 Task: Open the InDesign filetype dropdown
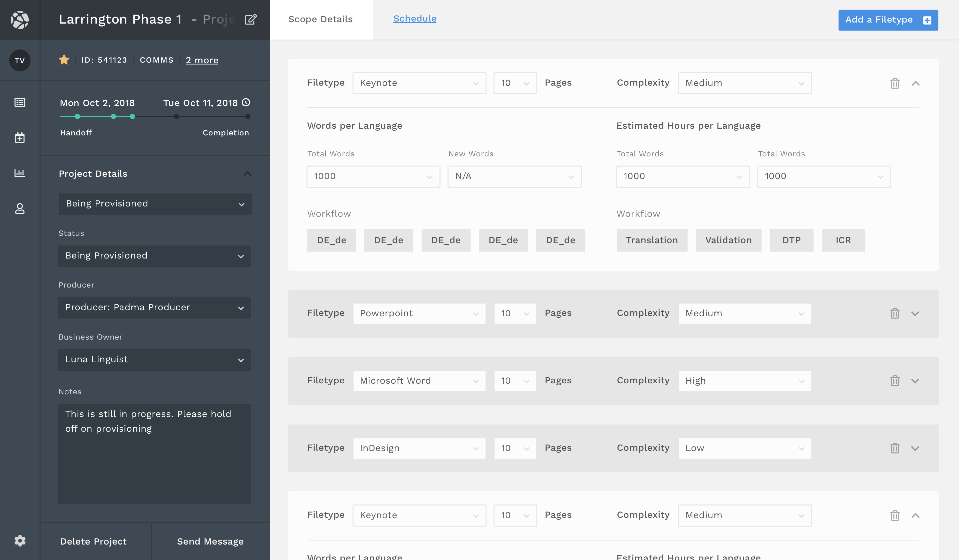[x=419, y=448]
